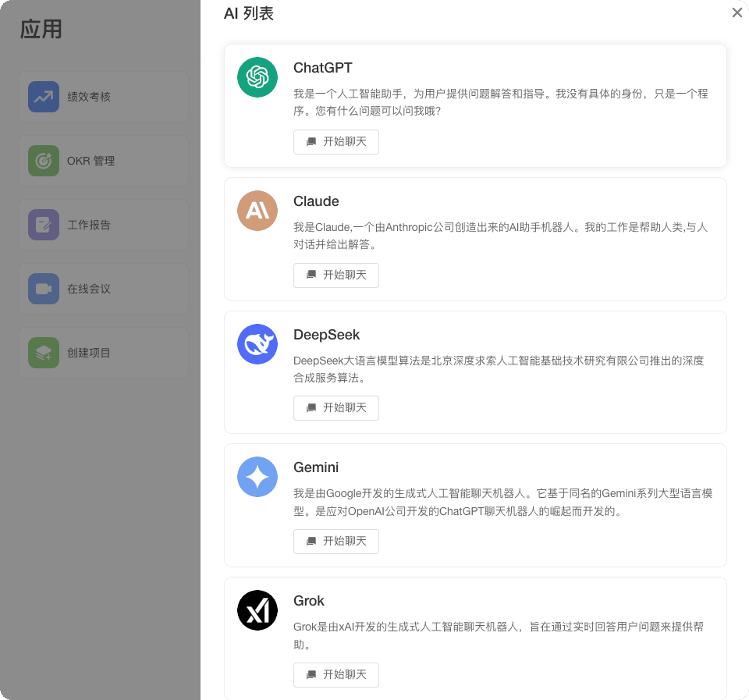749x700 pixels.
Task: Click the ChatGPT description about 人工智能助手
Action: (501, 102)
